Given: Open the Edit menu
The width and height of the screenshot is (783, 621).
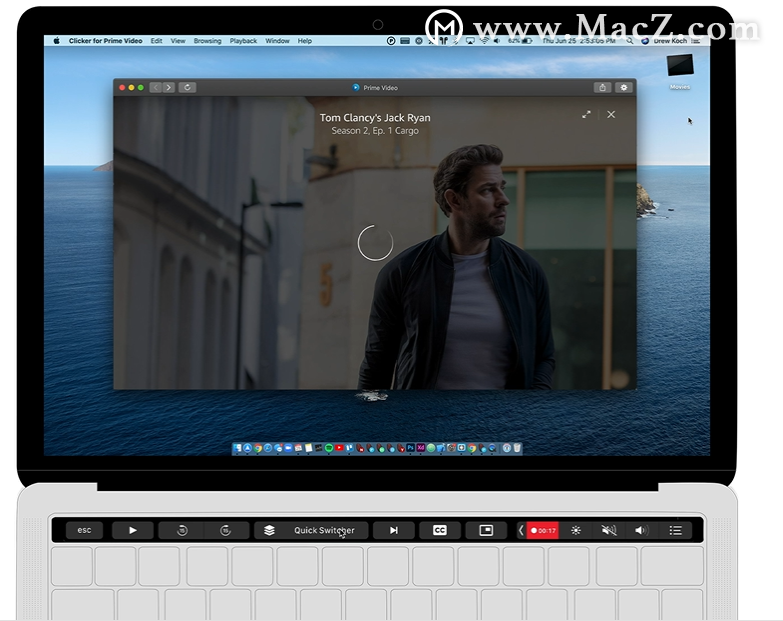Looking at the screenshot, I should coord(156,41).
